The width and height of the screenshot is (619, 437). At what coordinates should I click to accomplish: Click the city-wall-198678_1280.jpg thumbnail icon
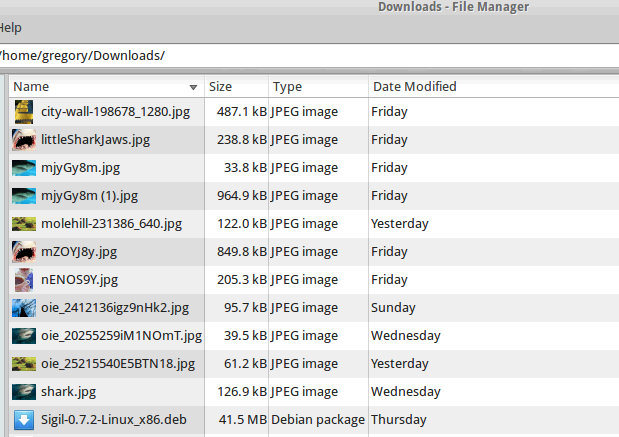pos(23,111)
